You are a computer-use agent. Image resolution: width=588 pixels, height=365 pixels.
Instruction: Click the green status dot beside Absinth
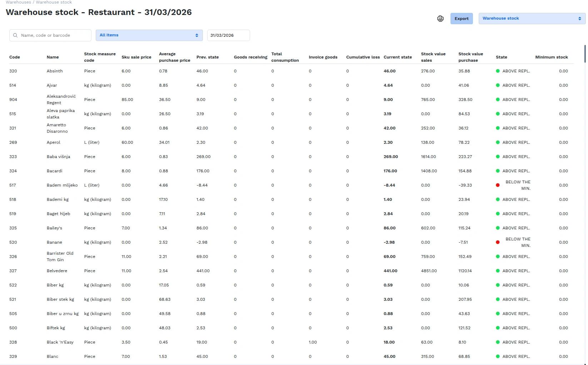point(497,71)
